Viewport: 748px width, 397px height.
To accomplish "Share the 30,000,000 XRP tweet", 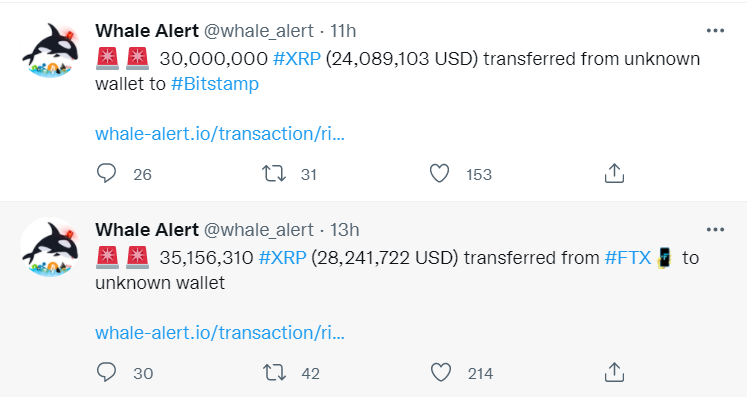I will coord(614,173).
